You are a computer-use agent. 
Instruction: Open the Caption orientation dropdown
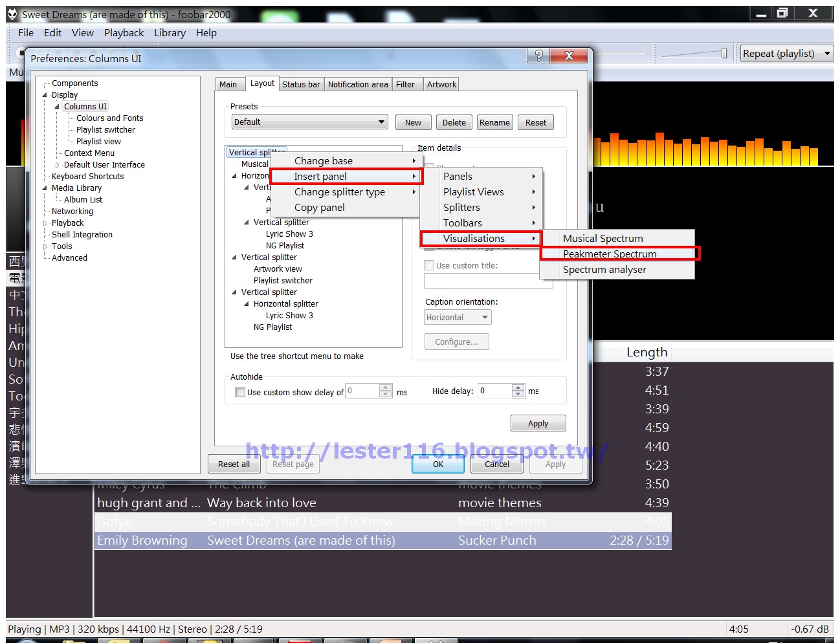click(x=458, y=318)
